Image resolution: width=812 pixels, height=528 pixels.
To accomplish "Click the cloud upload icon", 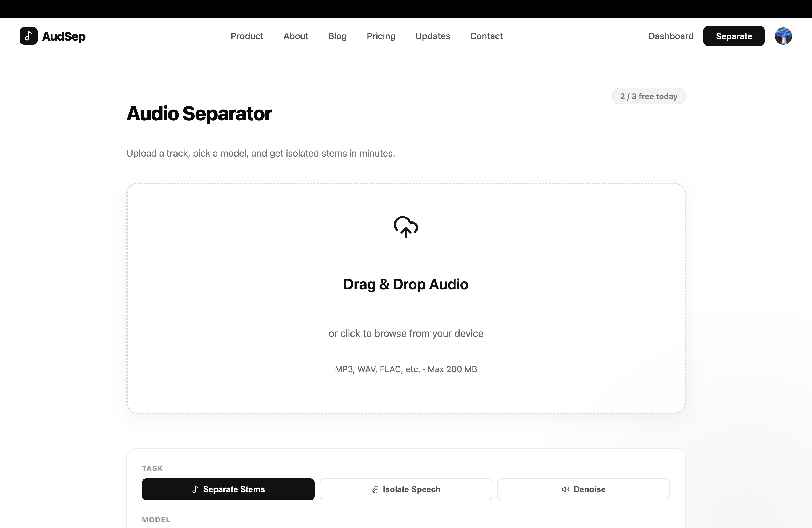I will 406,227.
